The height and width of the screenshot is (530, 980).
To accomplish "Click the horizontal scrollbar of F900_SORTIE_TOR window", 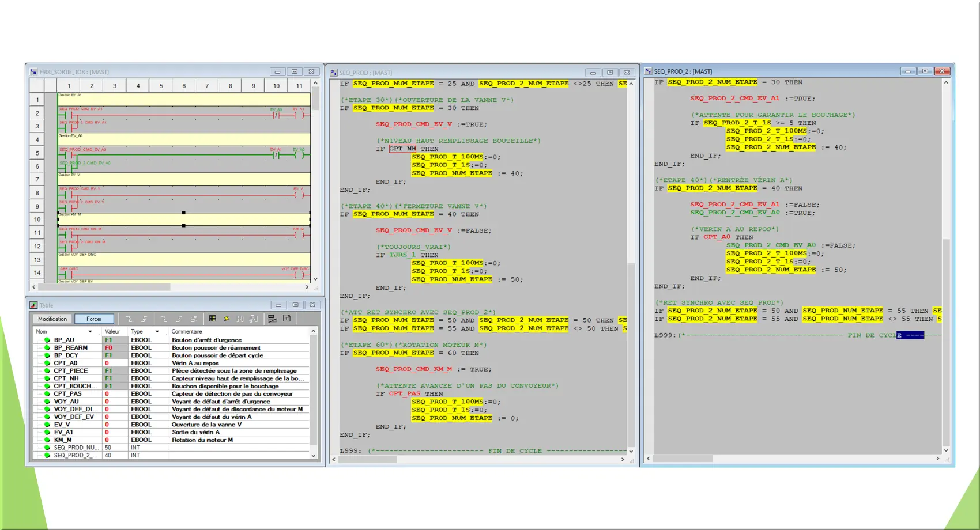I will [x=170, y=287].
